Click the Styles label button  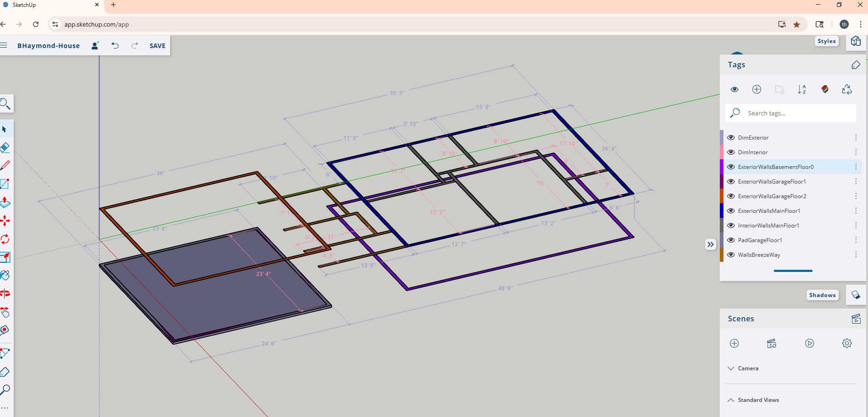click(x=826, y=41)
